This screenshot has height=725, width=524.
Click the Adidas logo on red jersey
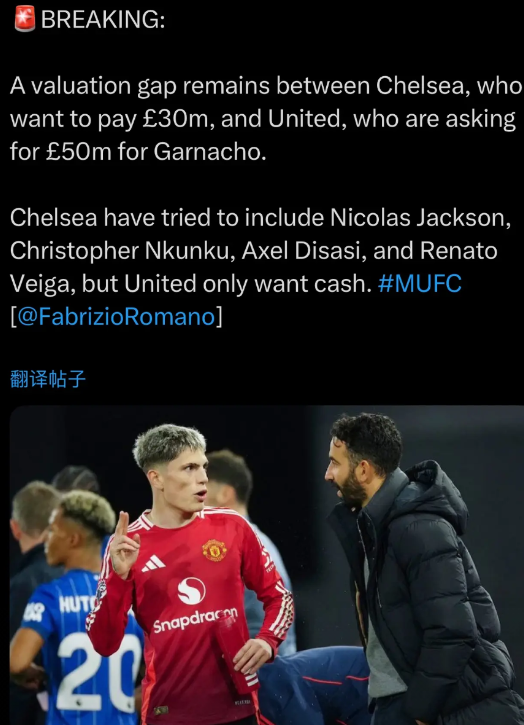[153, 564]
